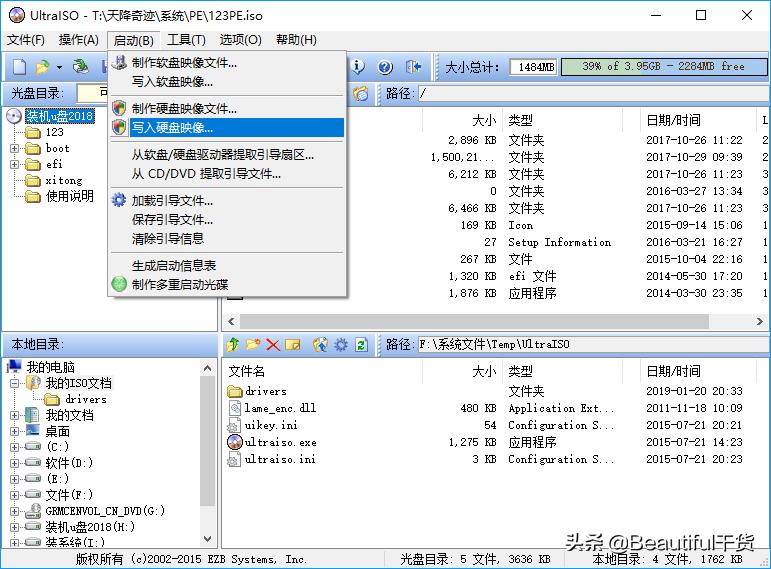The width and height of the screenshot is (771, 569).
Task: Click the Rename icon in local toolbar
Action: [293, 345]
